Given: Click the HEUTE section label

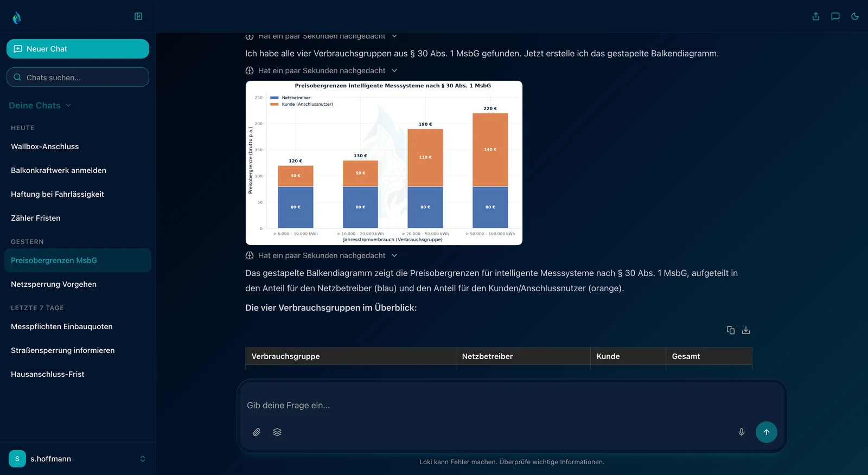Looking at the screenshot, I should 23,128.
